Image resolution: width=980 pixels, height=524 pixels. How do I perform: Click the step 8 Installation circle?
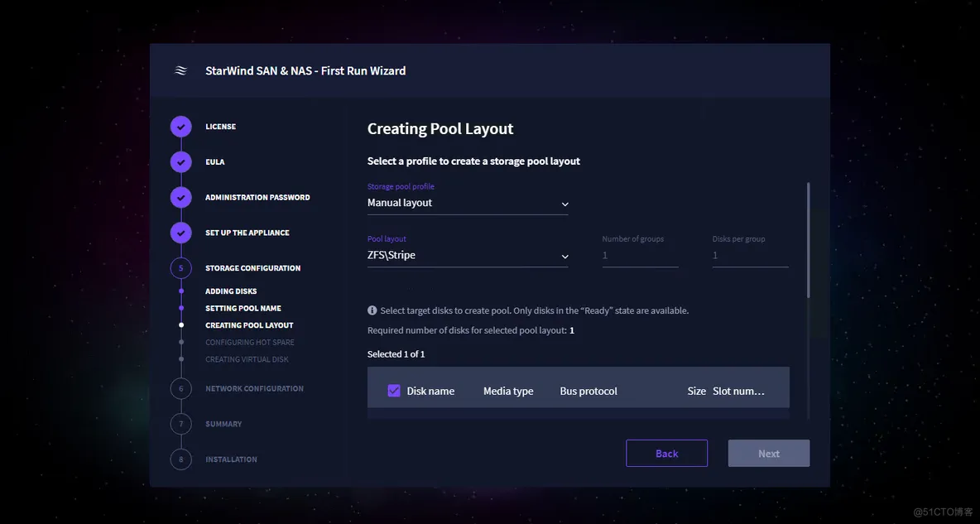tap(181, 459)
